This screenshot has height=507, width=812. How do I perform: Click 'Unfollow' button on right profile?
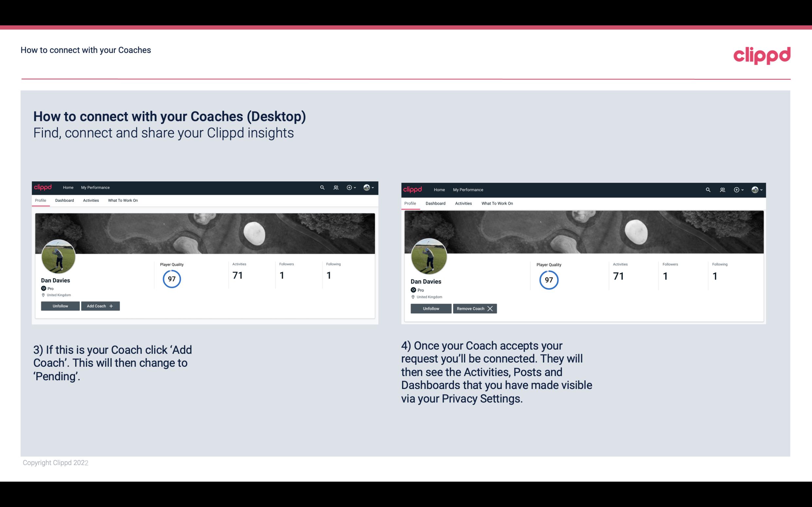coord(430,308)
